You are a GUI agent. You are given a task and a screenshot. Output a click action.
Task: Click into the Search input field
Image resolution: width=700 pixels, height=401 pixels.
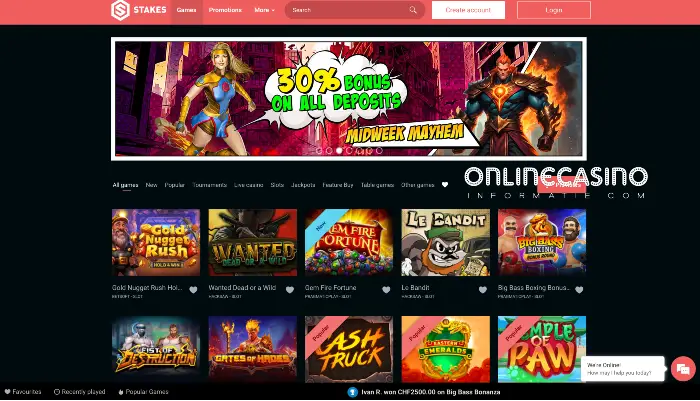tap(348, 10)
